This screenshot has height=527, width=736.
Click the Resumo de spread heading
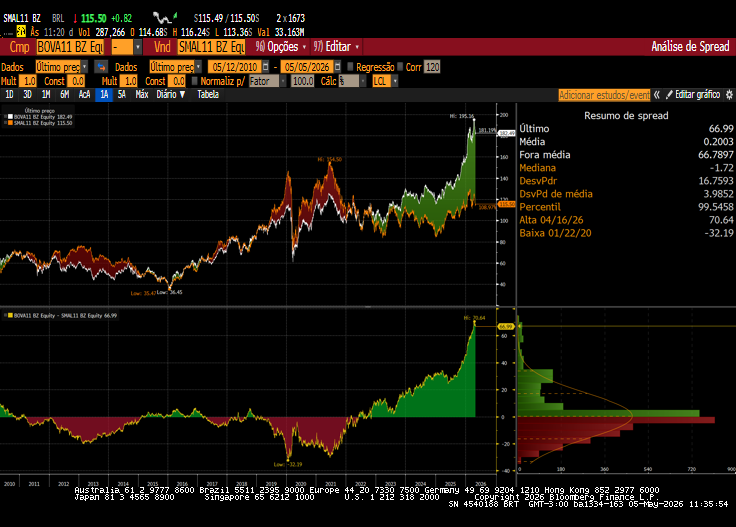626,115
